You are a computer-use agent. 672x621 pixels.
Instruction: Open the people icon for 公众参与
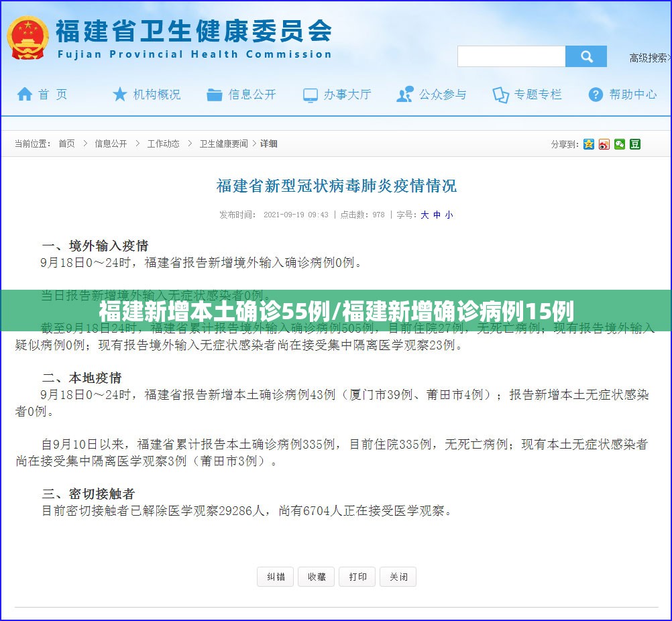(x=405, y=95)
